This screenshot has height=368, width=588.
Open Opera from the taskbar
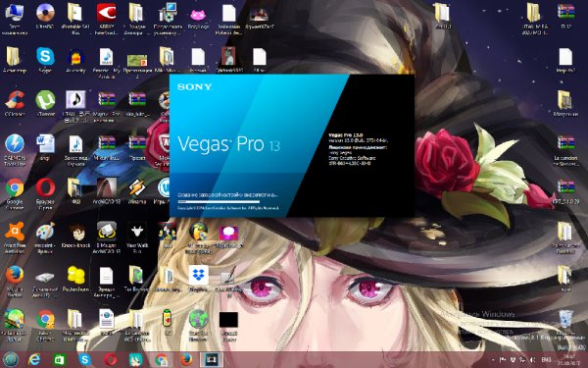click(x=110, y=360)
